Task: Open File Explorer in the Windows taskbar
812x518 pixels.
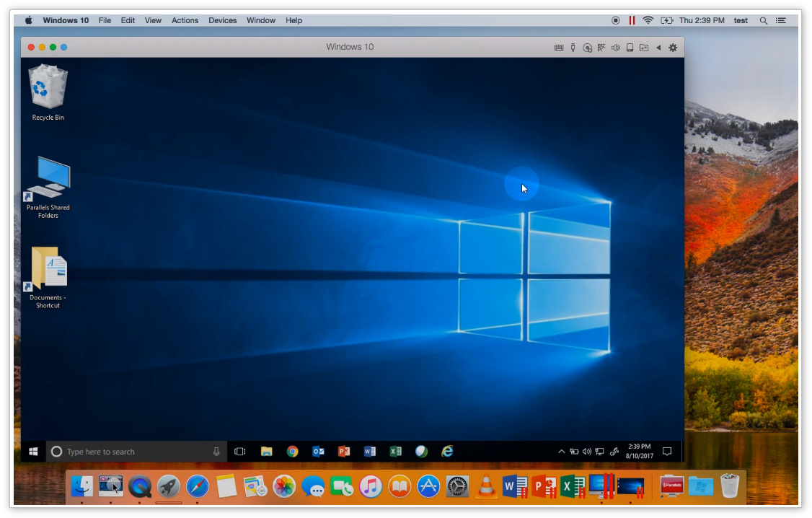Action: [266, 452]
